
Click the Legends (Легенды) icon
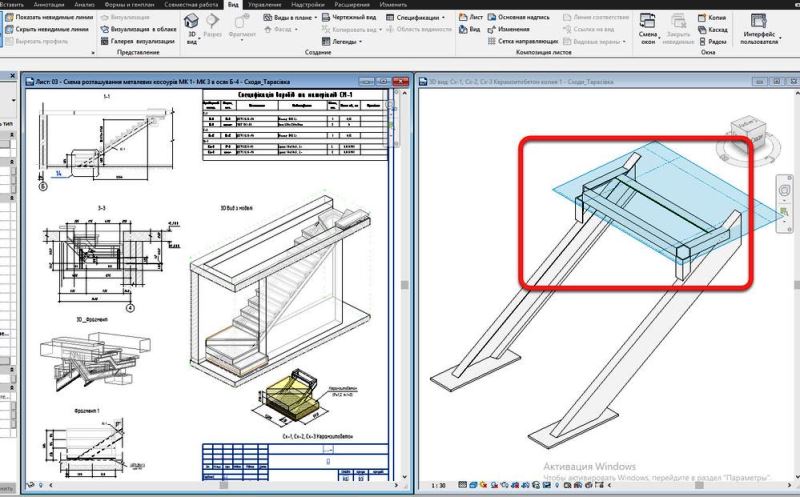pos(327,41)
